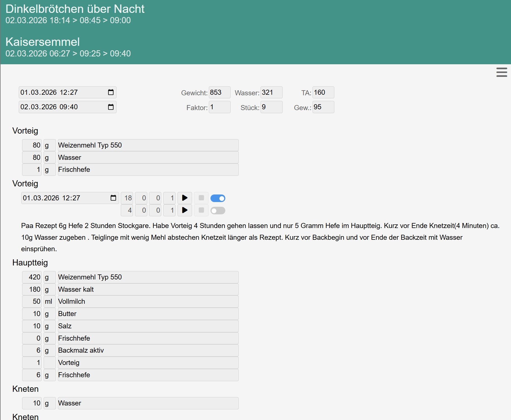Viewport: 511px width, 420px height.
Task: Disable the active blue timer toggle
Action: pyautogui.click(x=218, y=198)
